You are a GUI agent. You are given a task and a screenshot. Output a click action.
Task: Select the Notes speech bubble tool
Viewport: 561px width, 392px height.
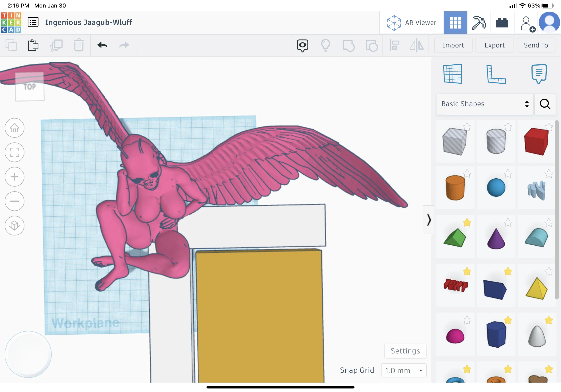tap(539, 74)
